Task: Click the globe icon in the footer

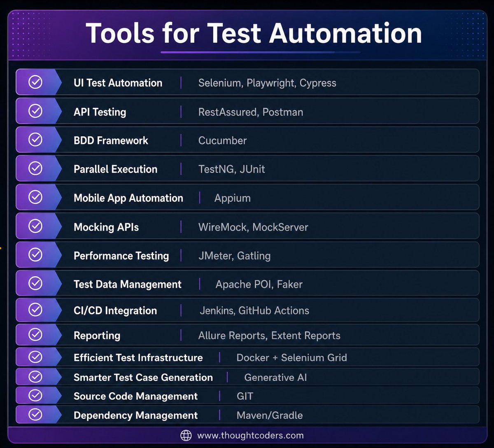Action: pyautogui.click(x=186, y=435)
